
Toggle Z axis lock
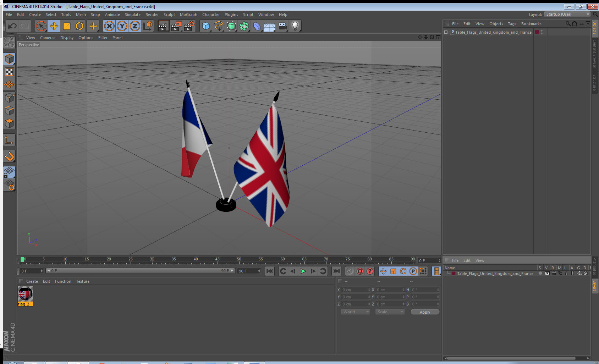135,26
